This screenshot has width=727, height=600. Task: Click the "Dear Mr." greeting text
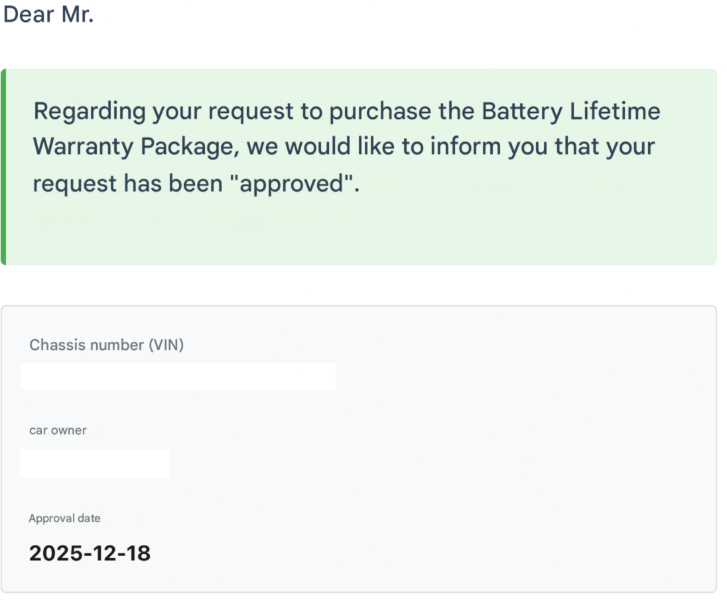(x=48, y=16)
